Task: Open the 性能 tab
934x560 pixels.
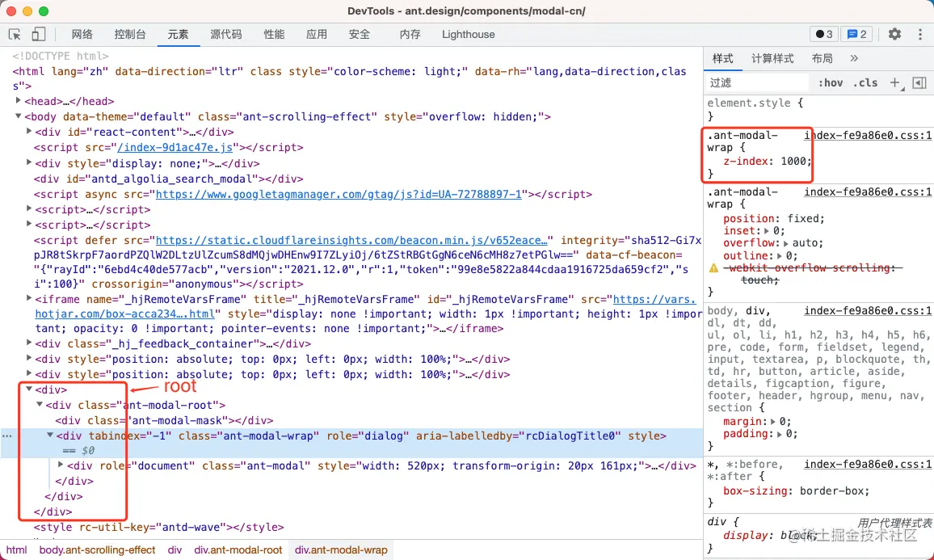Action: pos(274,35)
